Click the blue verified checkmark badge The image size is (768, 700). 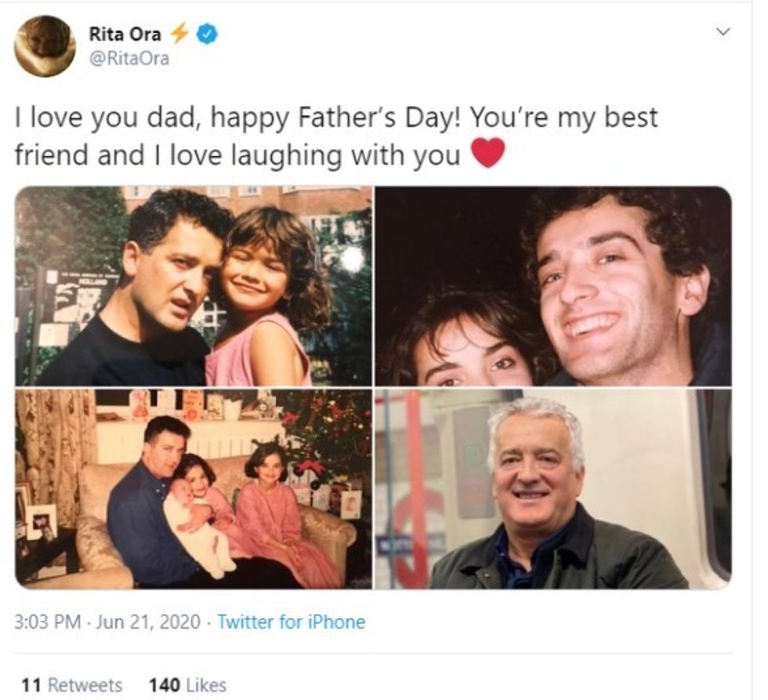[x=206, y=34]
